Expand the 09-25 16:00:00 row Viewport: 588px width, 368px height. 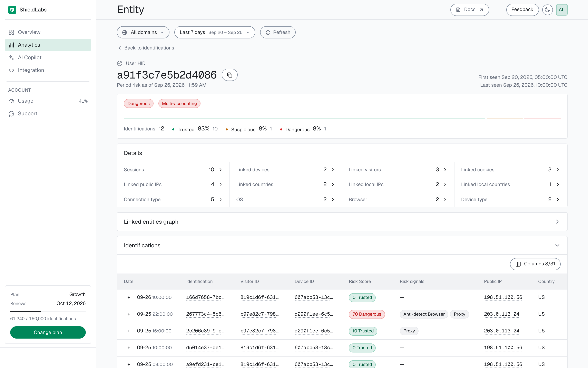click(129, 331)
